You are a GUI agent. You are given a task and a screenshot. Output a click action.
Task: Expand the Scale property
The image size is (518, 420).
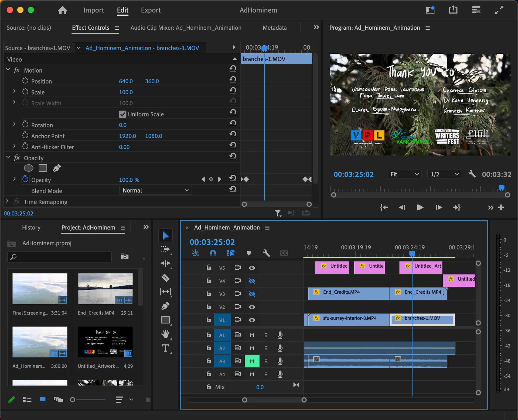click(x=14, y=92)
